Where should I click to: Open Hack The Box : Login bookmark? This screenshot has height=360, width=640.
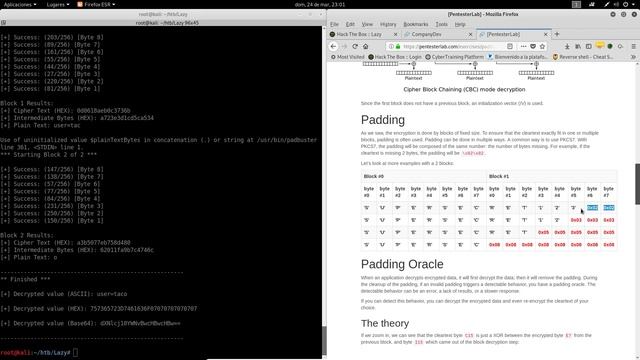click(x=395, y=57)
